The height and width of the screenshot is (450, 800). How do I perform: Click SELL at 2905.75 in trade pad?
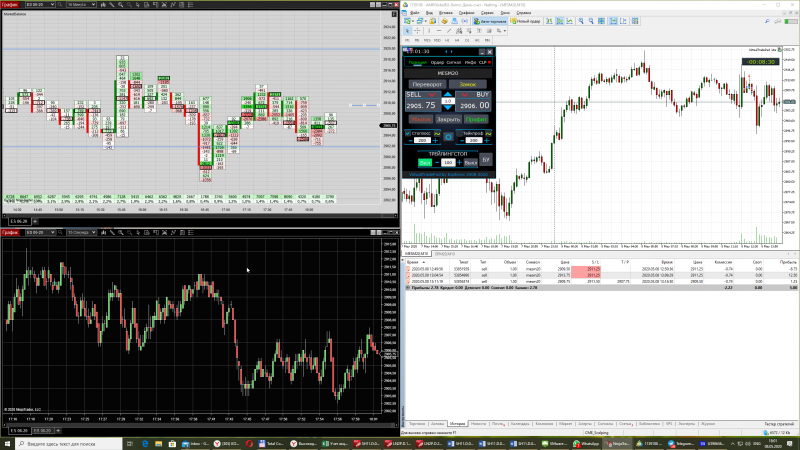pyautogui.click(x=423, y=101)
